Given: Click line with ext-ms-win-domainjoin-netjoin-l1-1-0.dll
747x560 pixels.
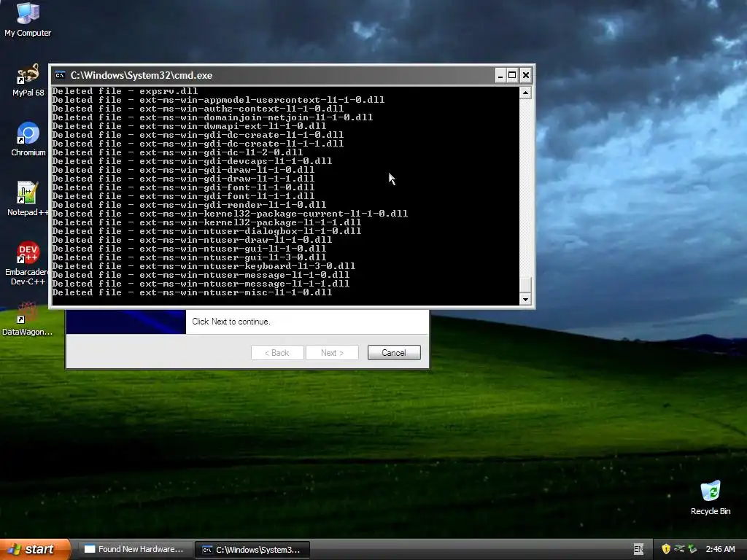Looking at the screenshot, I should click(212, 117).
